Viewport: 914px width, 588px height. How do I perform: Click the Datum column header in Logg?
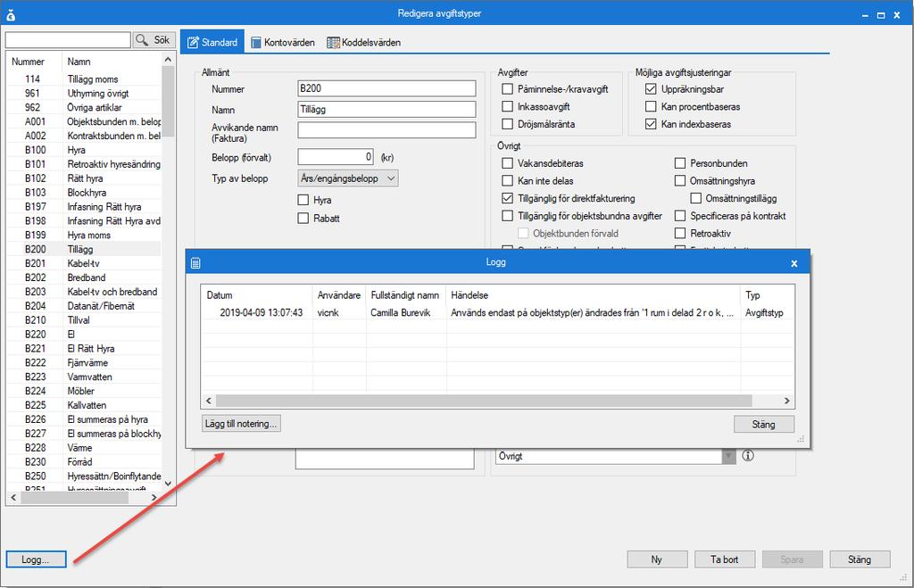coord(256,295)
